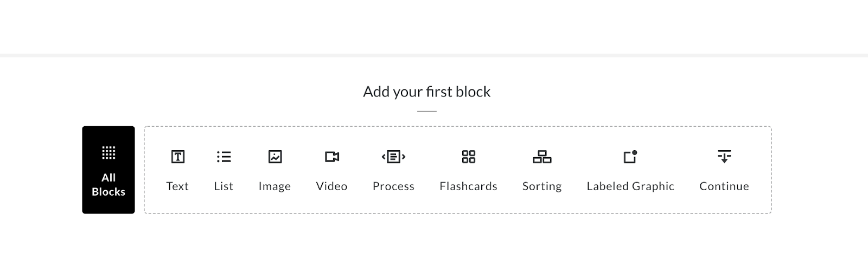Click the Flashcards four-squares icon
This screenshot has width=868, height=272.
click(468, 157)
